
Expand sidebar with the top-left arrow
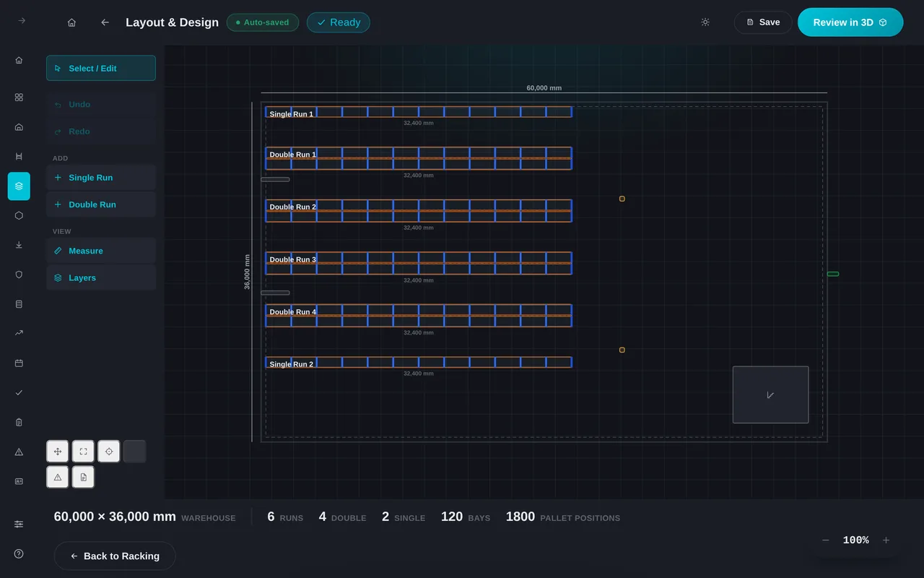(x=22, y=21)
